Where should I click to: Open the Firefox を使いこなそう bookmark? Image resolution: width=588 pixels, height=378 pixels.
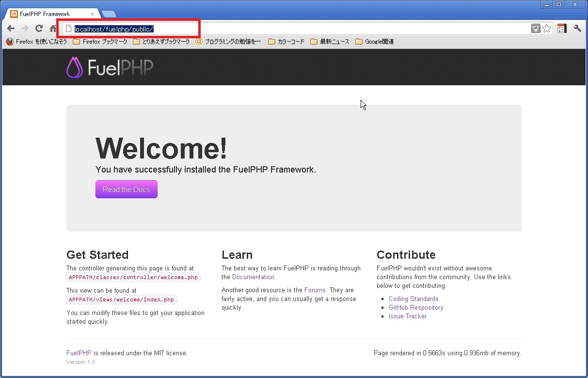coord(37,42)
